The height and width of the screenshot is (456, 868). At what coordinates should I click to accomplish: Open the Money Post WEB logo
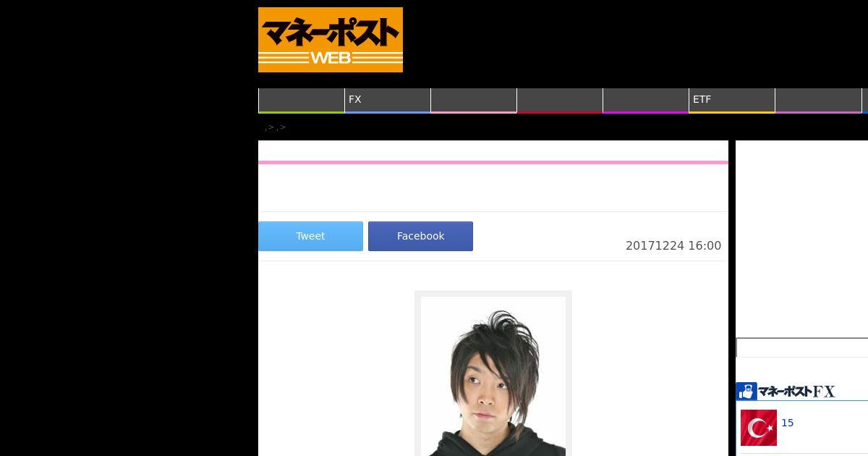coord(331,40)
